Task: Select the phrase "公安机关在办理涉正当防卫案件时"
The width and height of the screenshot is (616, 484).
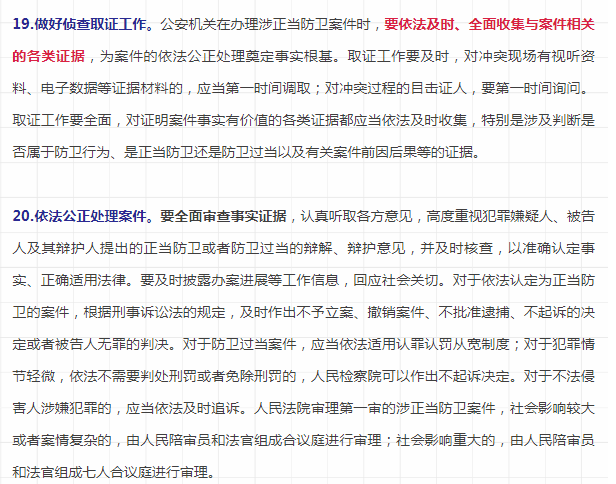Action: click(265, 24)
